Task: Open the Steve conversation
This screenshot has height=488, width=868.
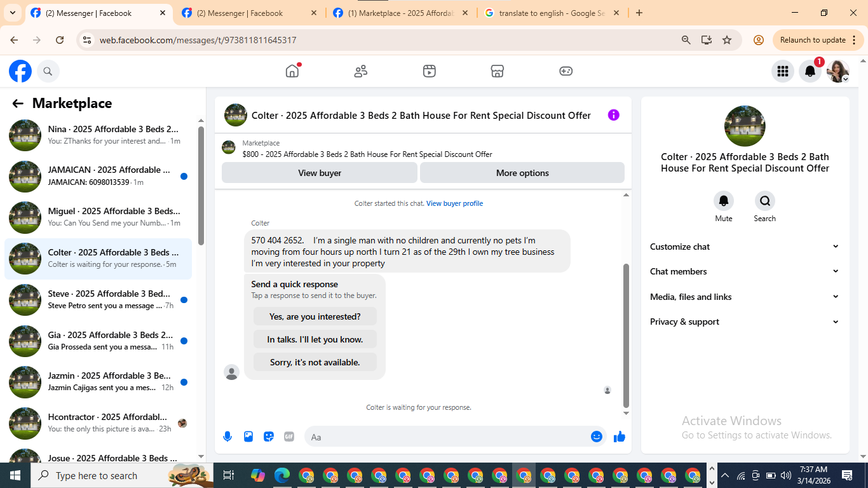Action: click(98, 300)
